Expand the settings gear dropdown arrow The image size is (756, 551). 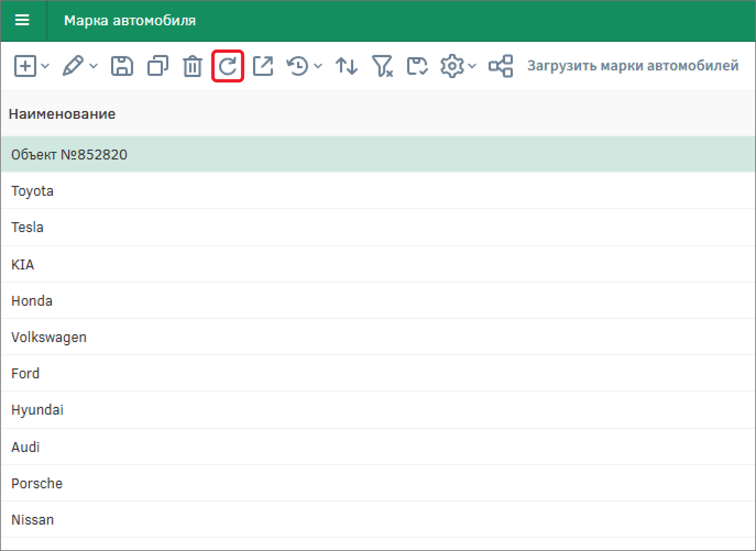tap(472, 66)
